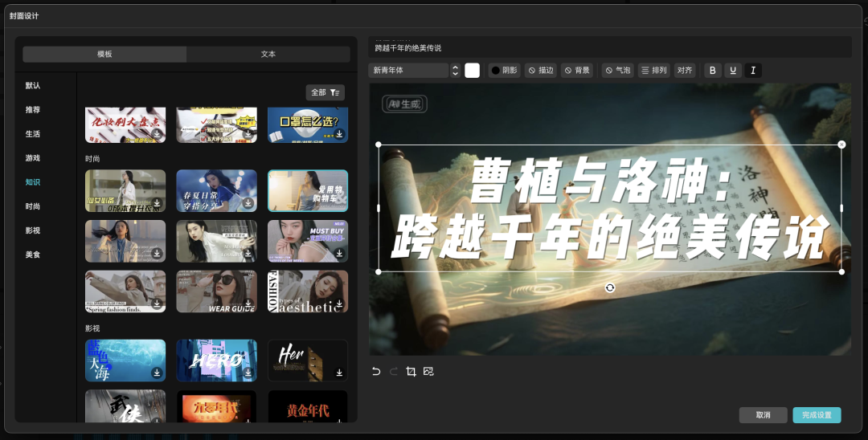Delete the text box using its corner X

click(x=841, y=145)
